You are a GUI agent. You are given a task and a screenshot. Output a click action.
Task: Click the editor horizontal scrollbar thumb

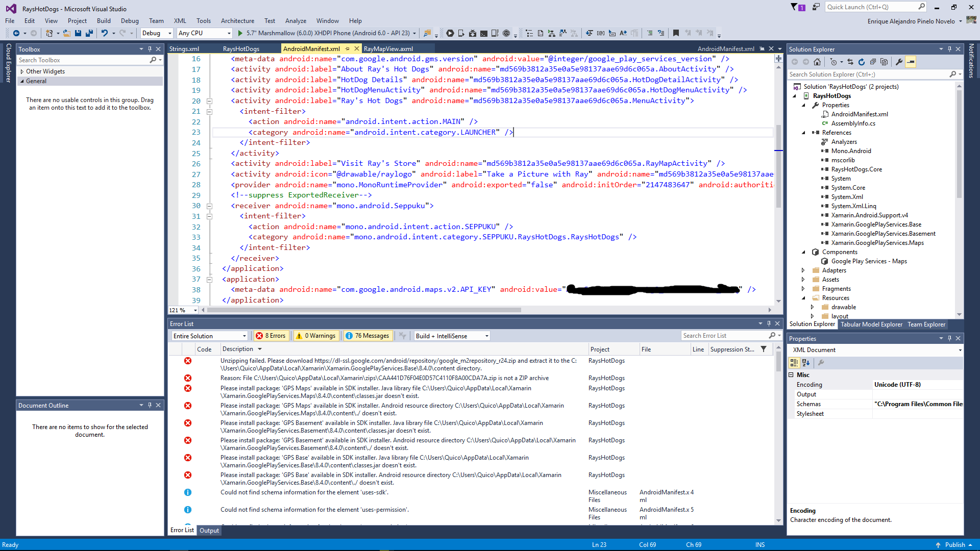tap(364, 310)
